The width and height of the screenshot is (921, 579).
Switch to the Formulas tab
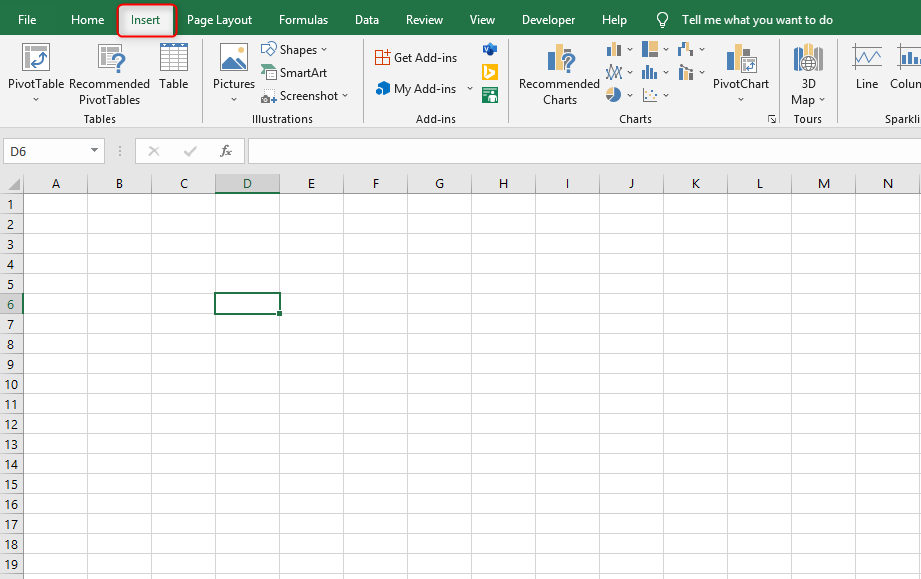[303, 19]
